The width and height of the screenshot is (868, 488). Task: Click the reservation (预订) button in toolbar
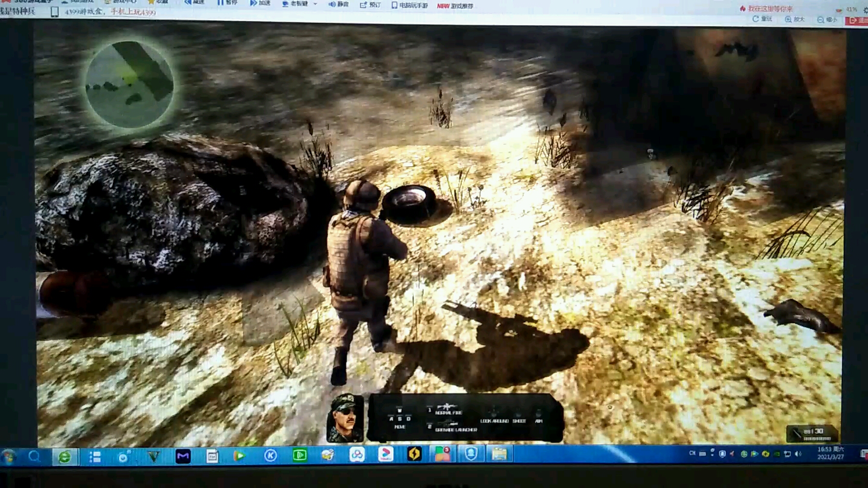tap(370, 5)
